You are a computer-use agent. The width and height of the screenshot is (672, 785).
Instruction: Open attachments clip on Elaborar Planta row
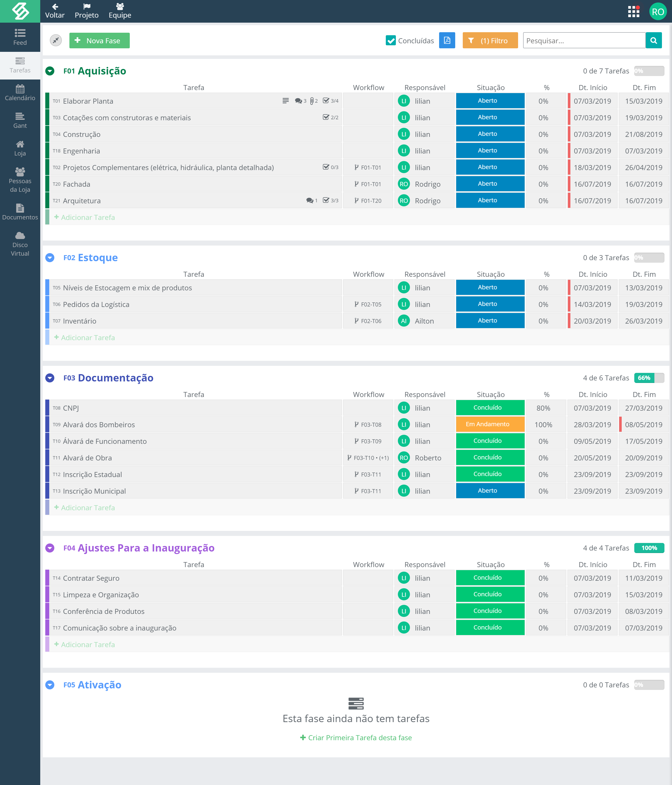pos(314,101)
